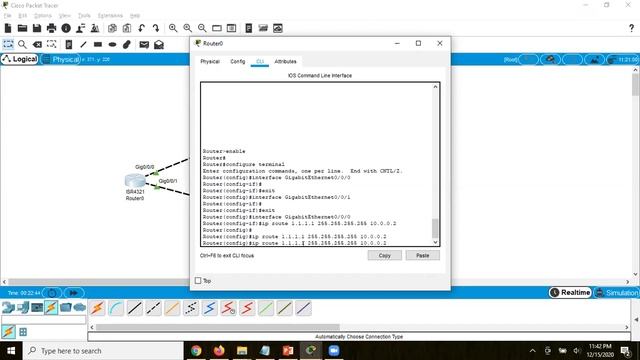
Task: Open the File menu
Action: [7, 16]
